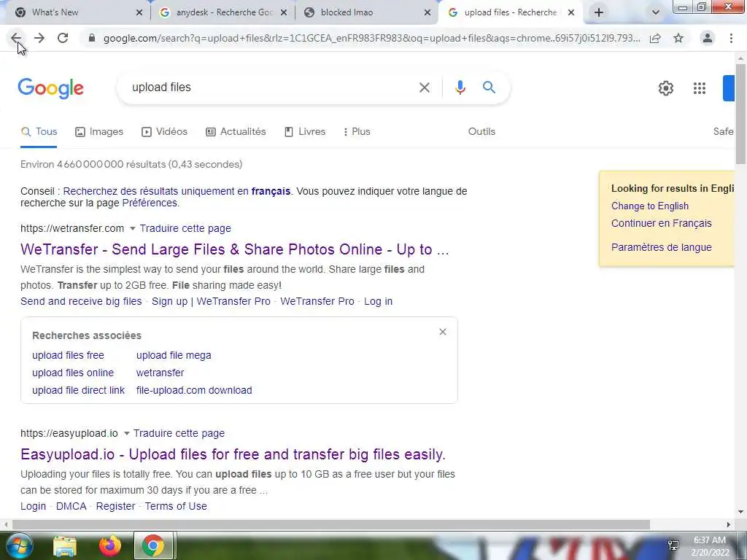Click the vertical scrollbar thumb
747x560 pixels.
click(x=740, y=114)
